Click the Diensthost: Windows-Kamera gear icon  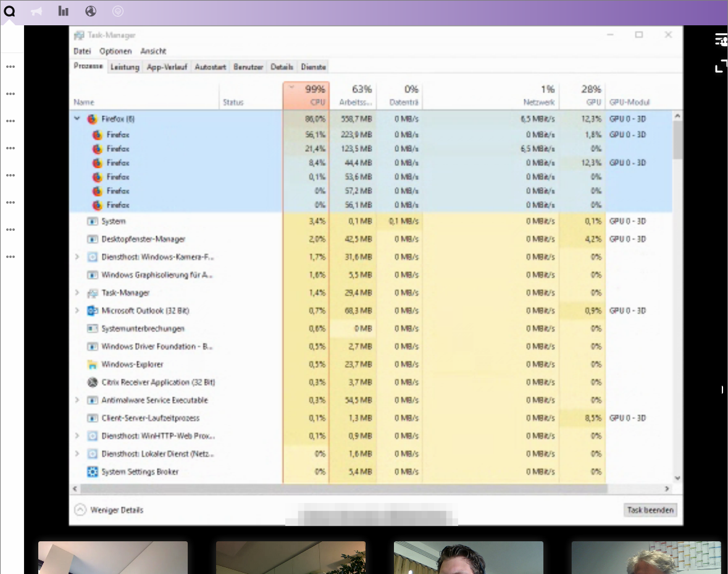coord(93,257)
